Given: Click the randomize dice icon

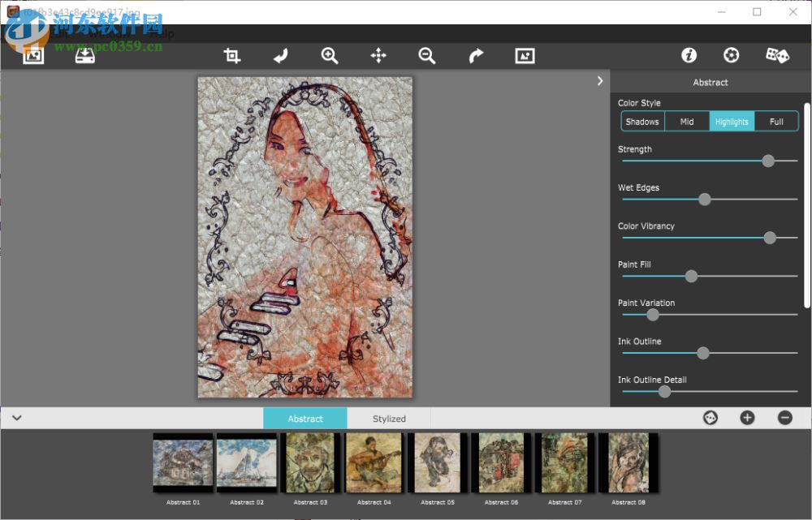Looking at the screenshot, I should pos(777,55).
